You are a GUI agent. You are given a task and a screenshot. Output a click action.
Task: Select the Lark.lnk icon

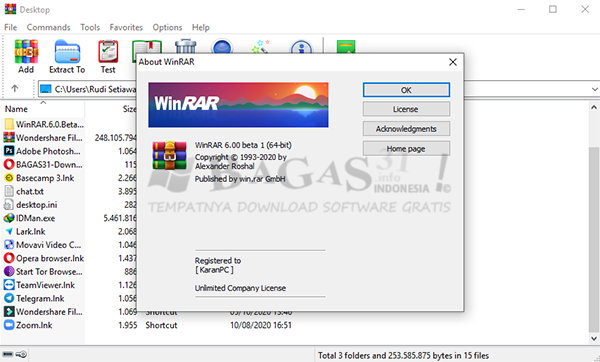[9, 231]
